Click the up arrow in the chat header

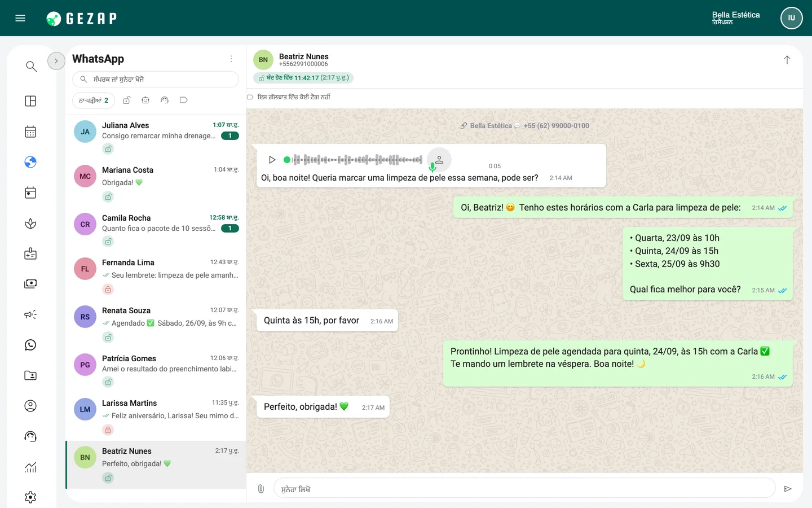(x=787, y=60)
